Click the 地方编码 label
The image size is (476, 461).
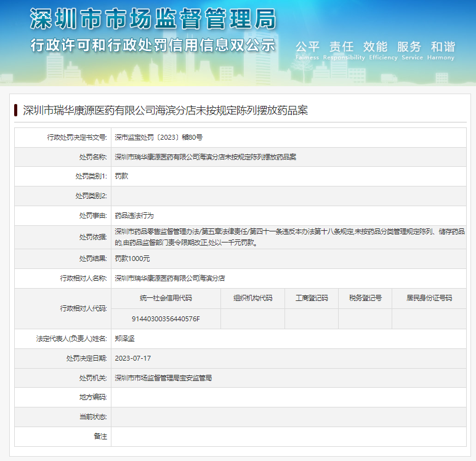[x=93, y=397]
